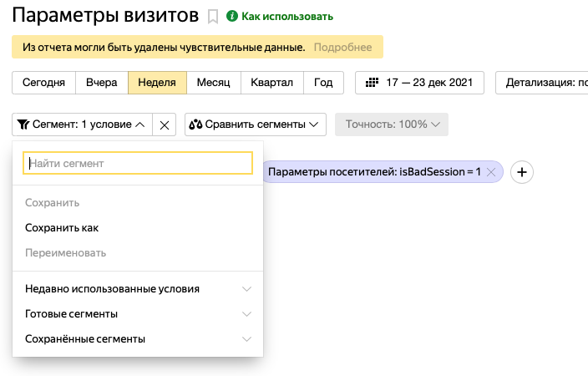Image resolution: width=588 pixels, height=376 pixels.
Task: Collapse the 'Сегмент: 1 условие' dropdown
Action: 81,124
